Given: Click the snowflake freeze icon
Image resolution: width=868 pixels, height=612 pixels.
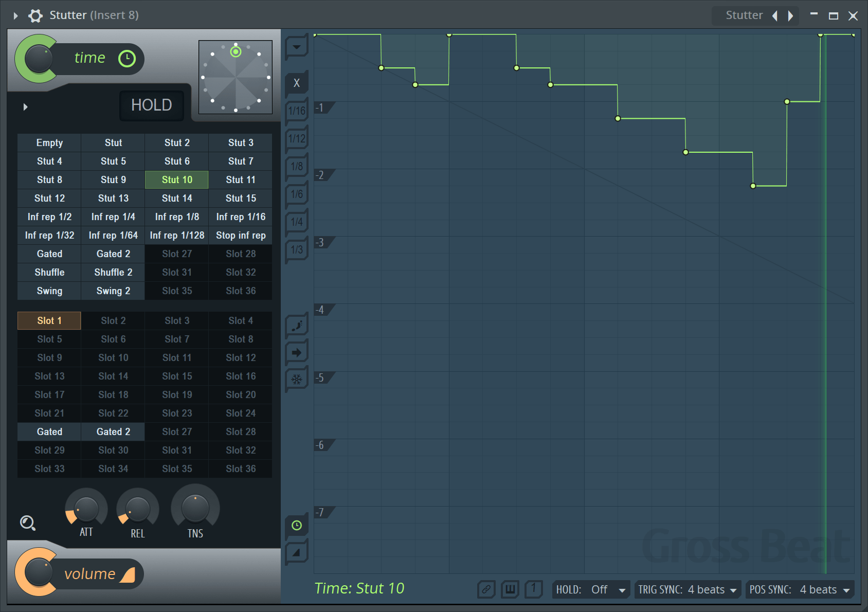Looking at the screenshot, I should [297, 380].
